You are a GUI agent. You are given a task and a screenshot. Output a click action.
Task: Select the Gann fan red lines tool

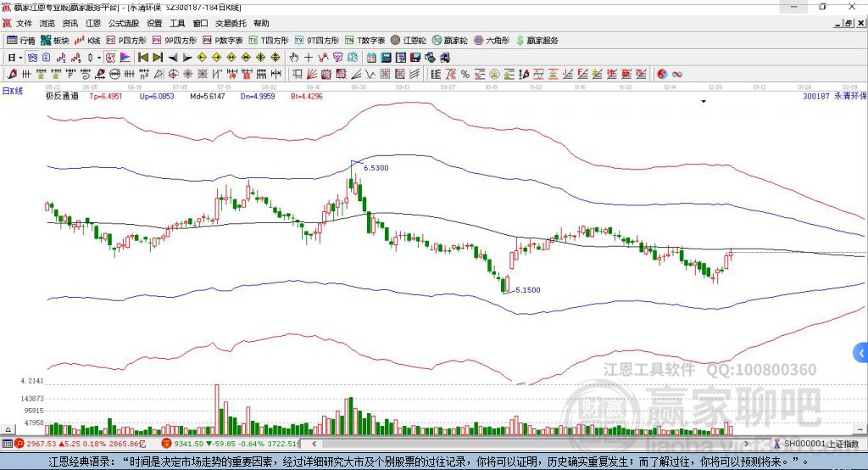(x=312, y=74)
